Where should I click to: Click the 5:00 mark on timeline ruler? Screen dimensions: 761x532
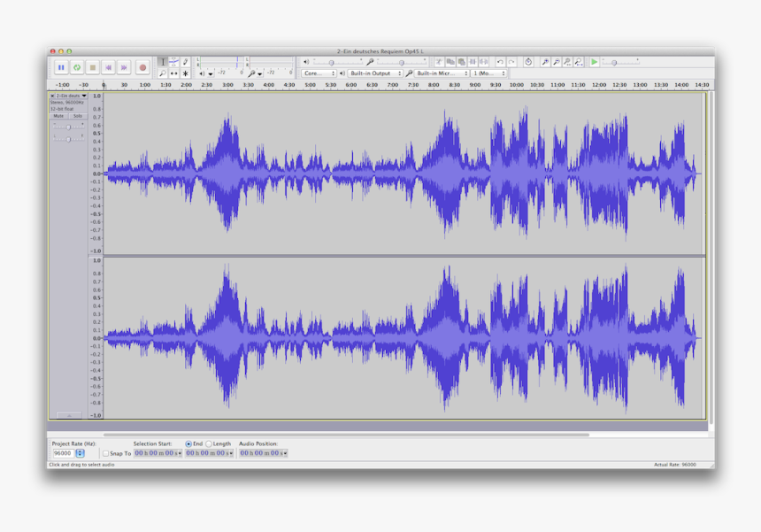point(310,85)
